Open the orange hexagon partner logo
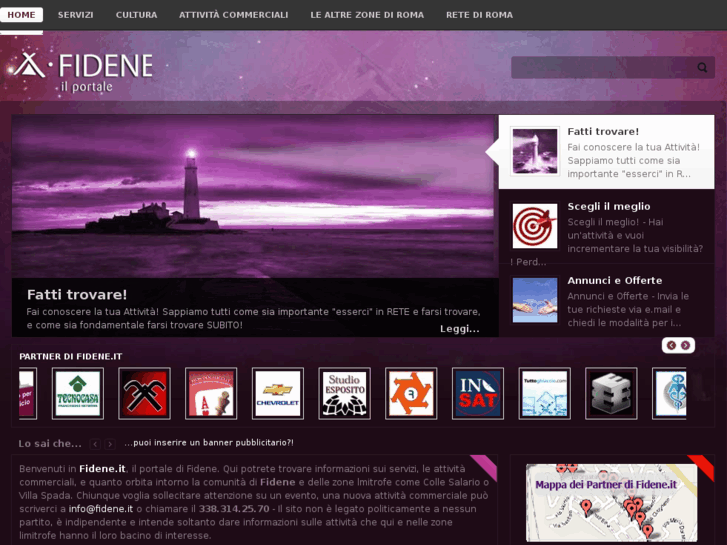 click(411, 394)
